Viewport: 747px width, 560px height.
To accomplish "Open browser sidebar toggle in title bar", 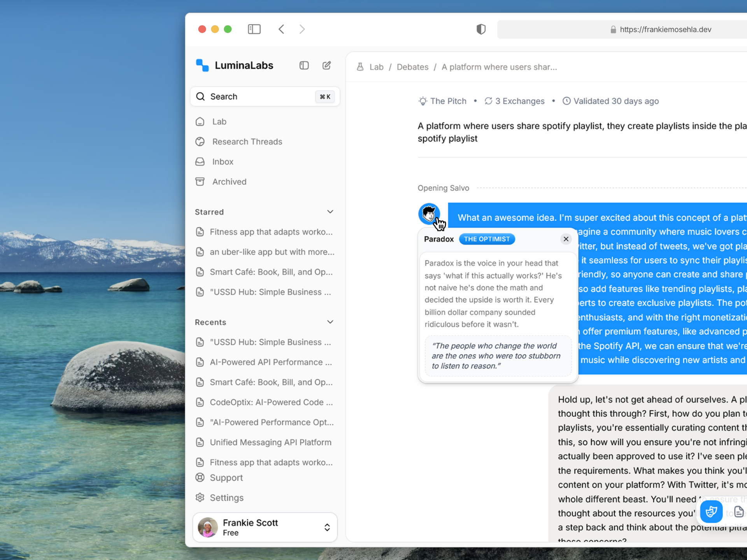I will (x=254, y=29).
